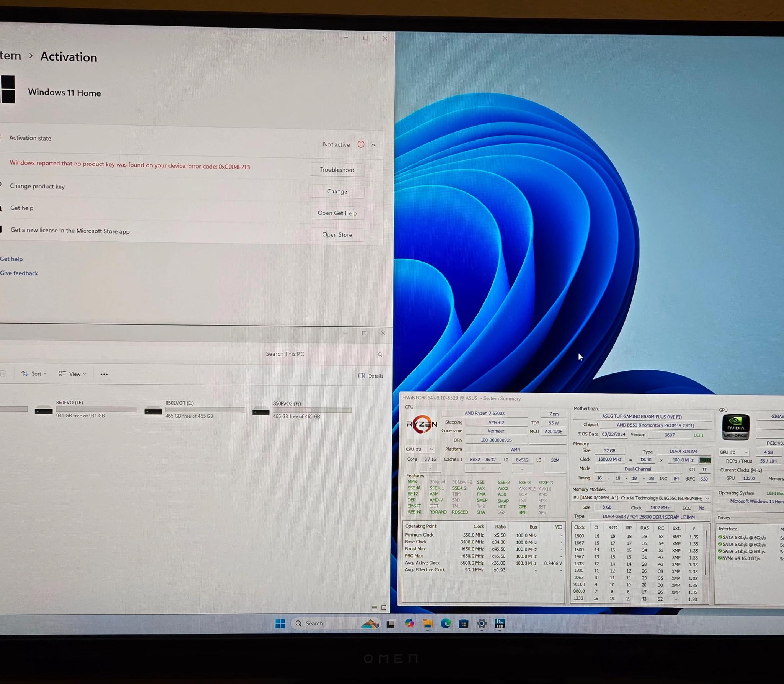Click the Activation breadcrumb title
Image resolution: width=784 pixels, height=684 pixels.
69,57
